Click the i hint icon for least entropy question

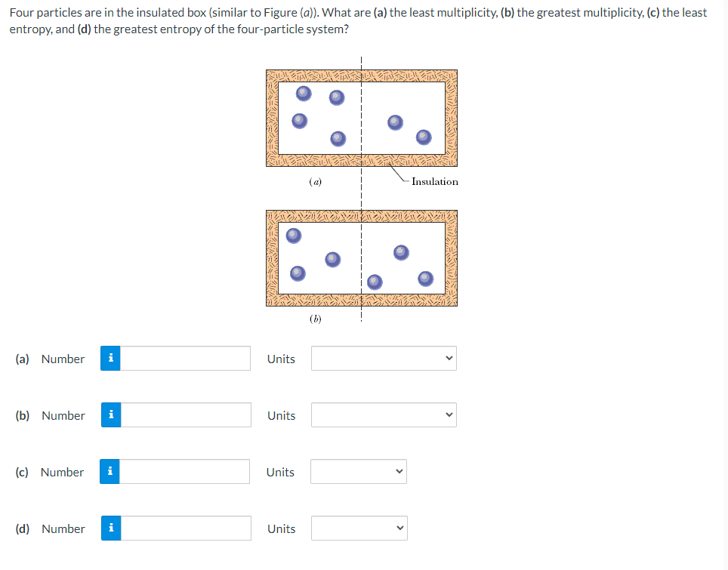click(110, 472)
